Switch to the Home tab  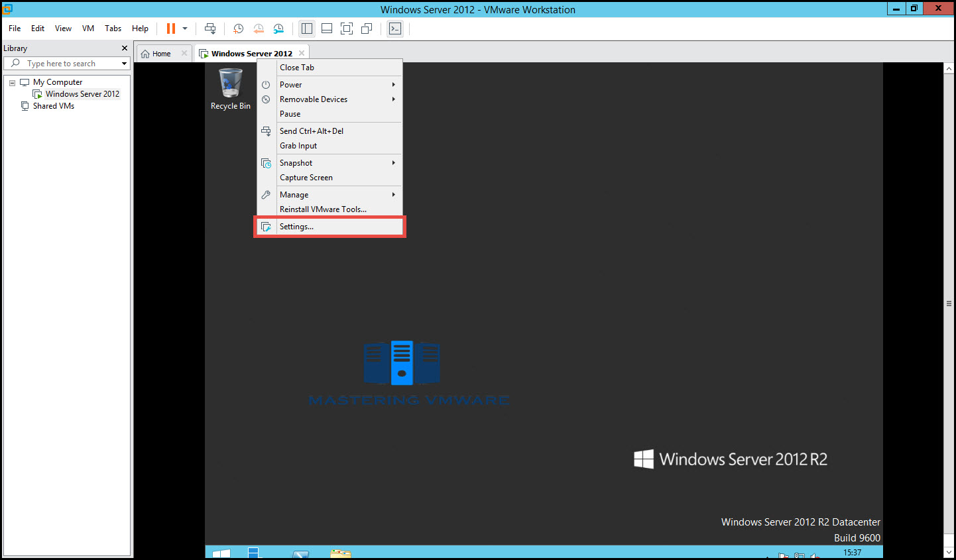click(162, 54)
